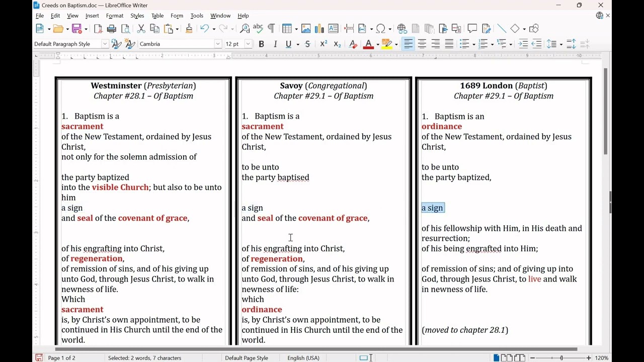The width and height of the screenshot is (644, 362).
Task: Open the Edit menu
Action: click(x=55, y=16)
